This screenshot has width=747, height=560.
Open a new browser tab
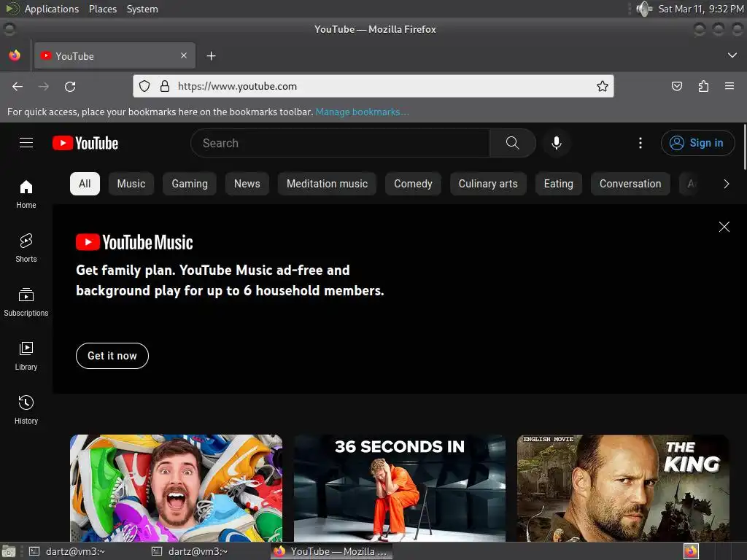211,56
